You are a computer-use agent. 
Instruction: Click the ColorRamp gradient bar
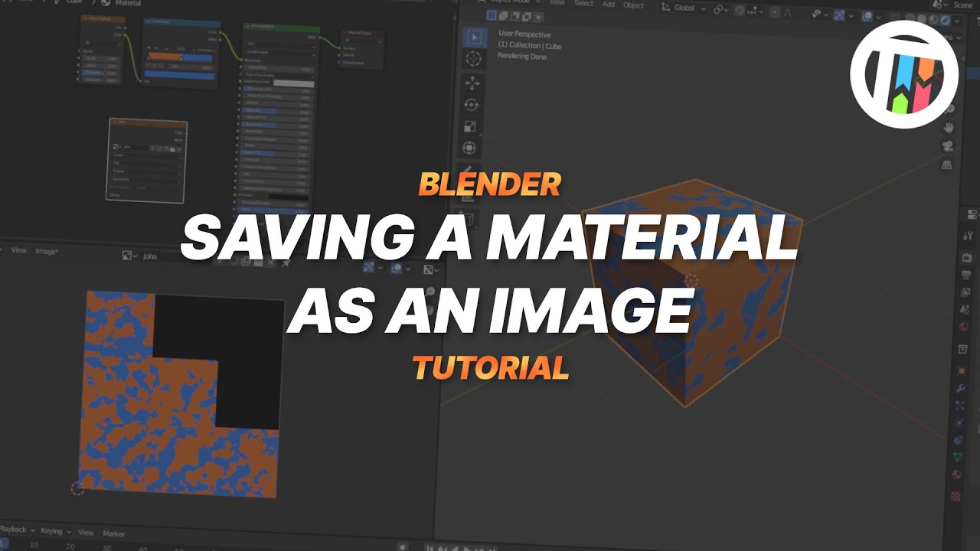click(180, 57)
